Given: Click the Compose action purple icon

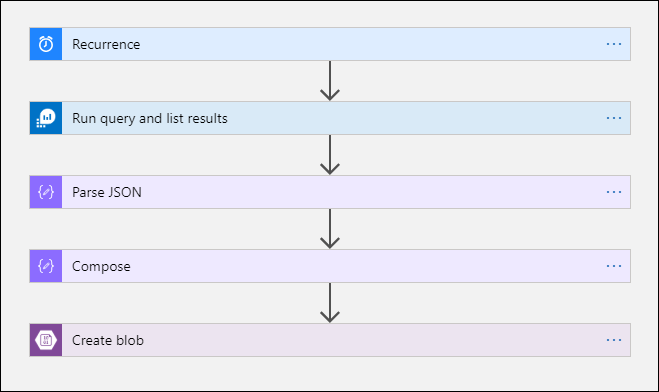Looking at the screenshot, I should pos(46,266).
